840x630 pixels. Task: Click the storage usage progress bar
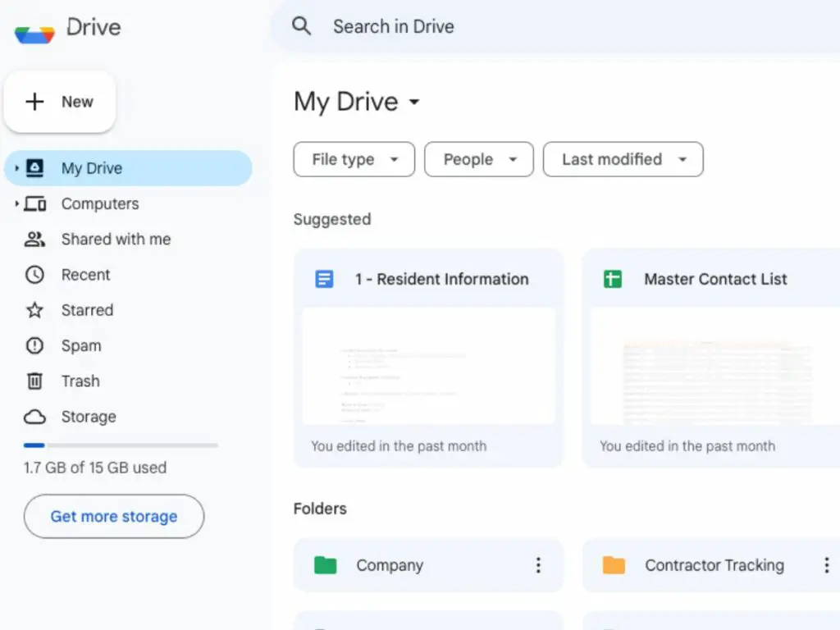(121, 445)
